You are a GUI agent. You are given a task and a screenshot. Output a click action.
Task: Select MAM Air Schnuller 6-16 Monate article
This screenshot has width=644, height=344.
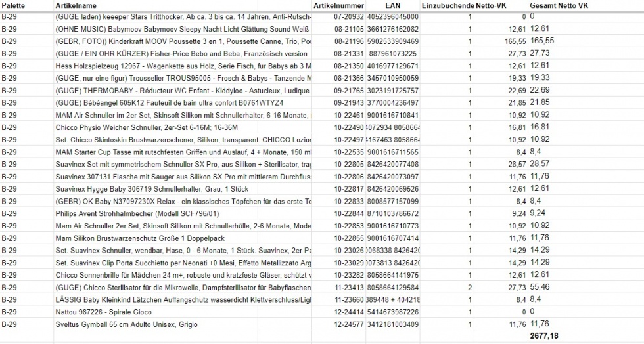point(183,116)
